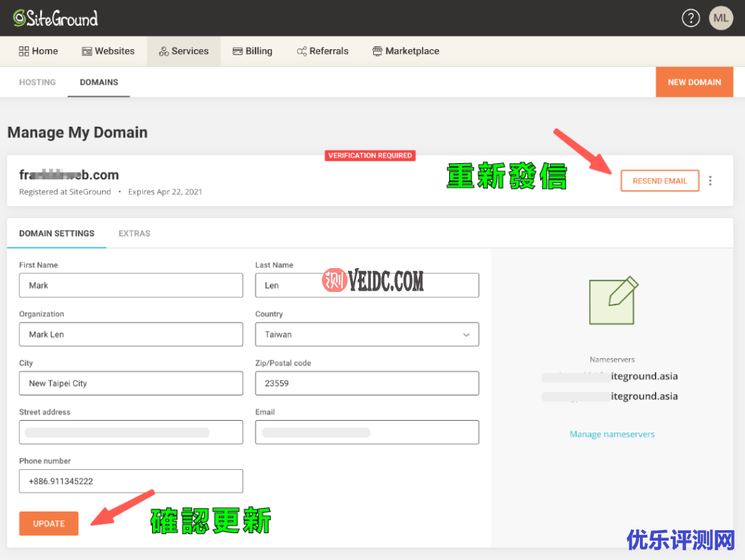Expand the Country dropdown
This screenshot has height=560, width=745.
[x=367, y=334]
